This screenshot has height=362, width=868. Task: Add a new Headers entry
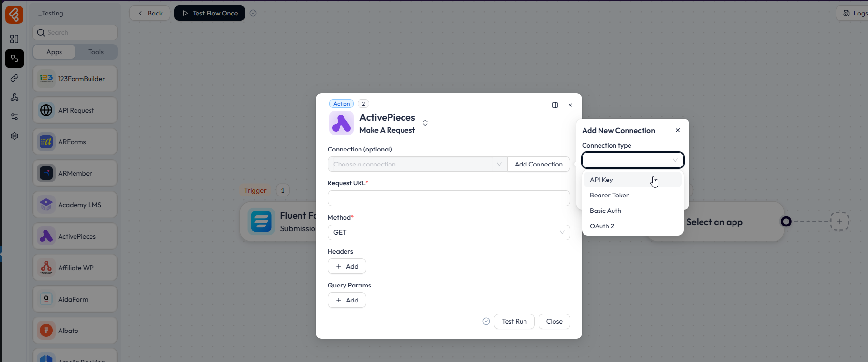[347, 266]
